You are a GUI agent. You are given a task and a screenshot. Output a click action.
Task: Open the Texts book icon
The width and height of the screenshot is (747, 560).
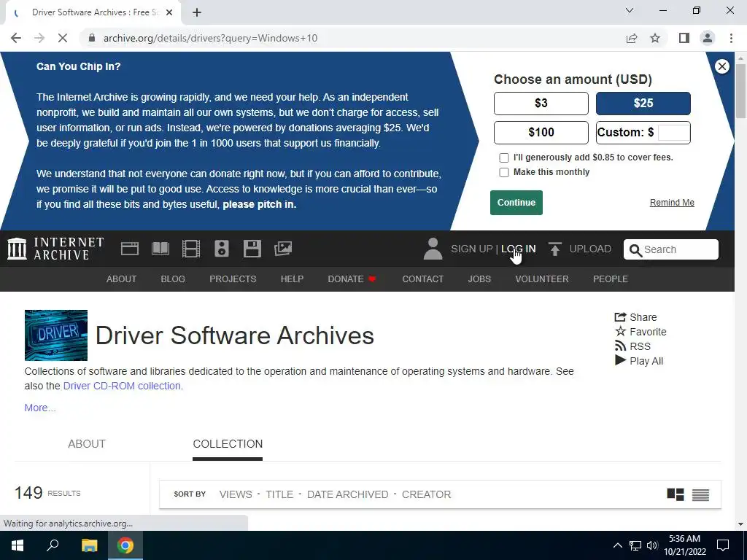160,249
